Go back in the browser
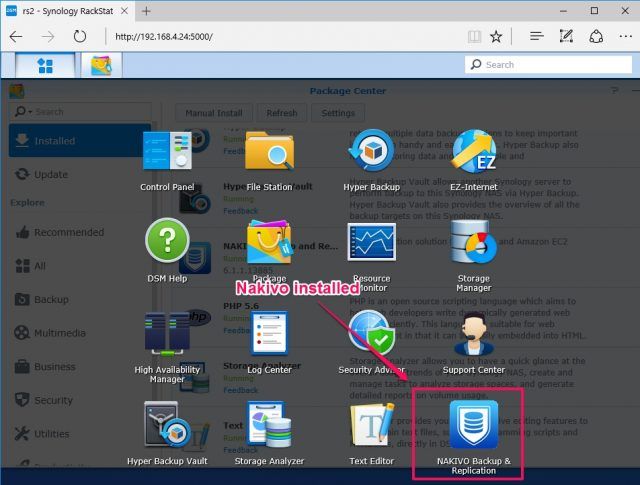This screenshot has height=485, width=640. coord(16,37)
